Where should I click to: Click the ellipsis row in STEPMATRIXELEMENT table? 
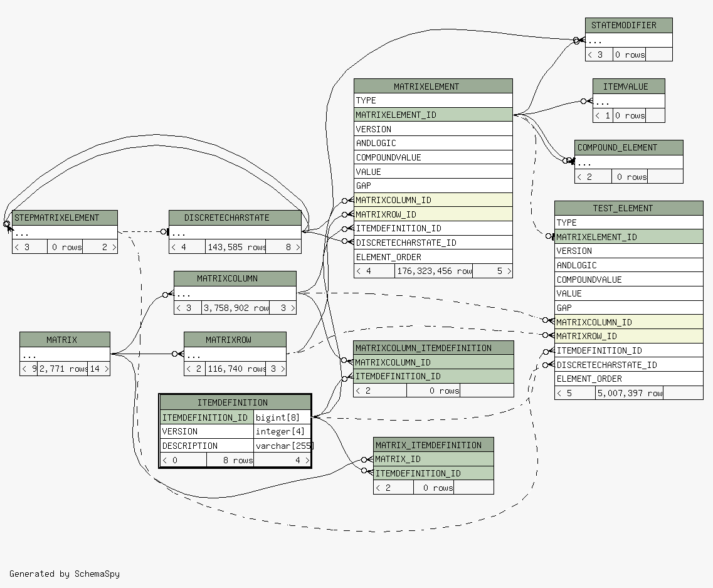coord(65,232)
